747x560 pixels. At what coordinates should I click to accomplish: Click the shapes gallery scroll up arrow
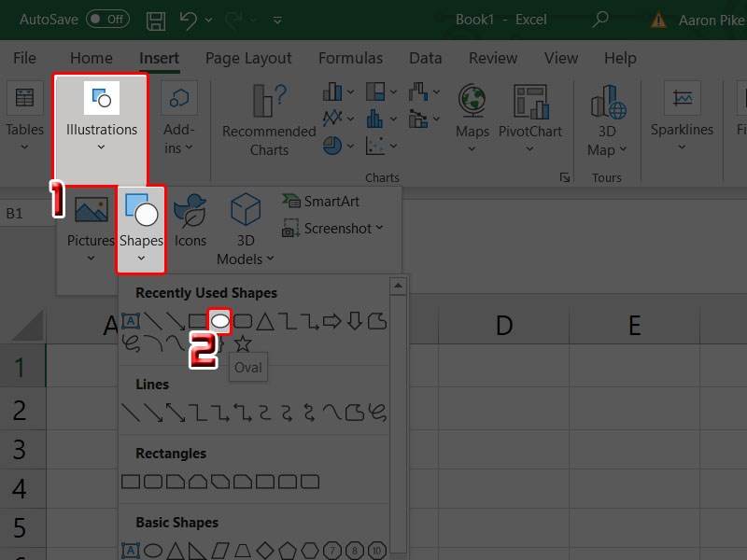(x=399, y=286)
